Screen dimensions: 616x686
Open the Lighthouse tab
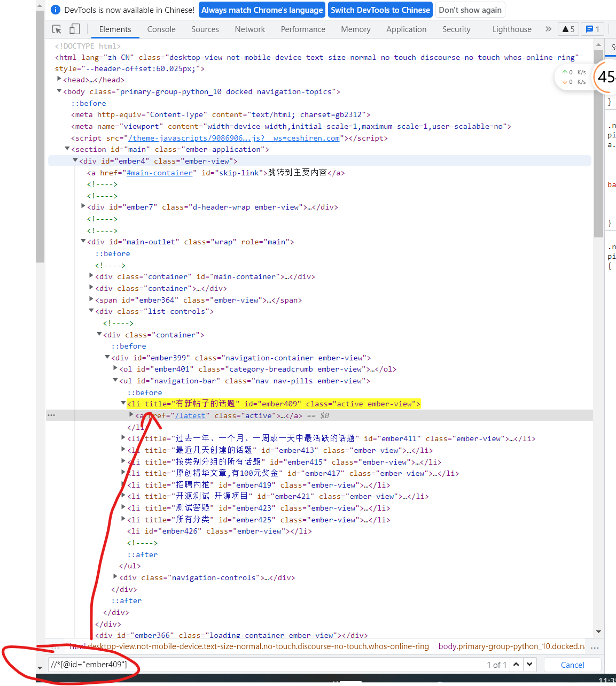pos(512,29)
